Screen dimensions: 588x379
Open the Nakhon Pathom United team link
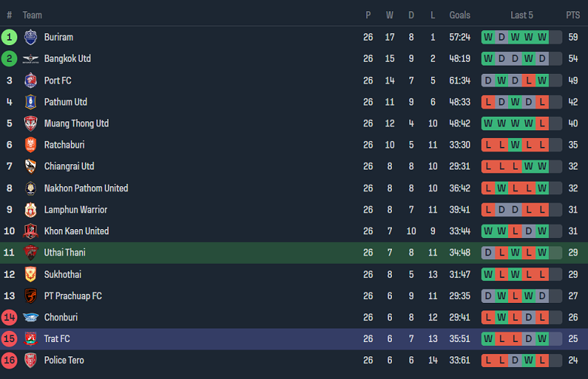tap(86, 188)
